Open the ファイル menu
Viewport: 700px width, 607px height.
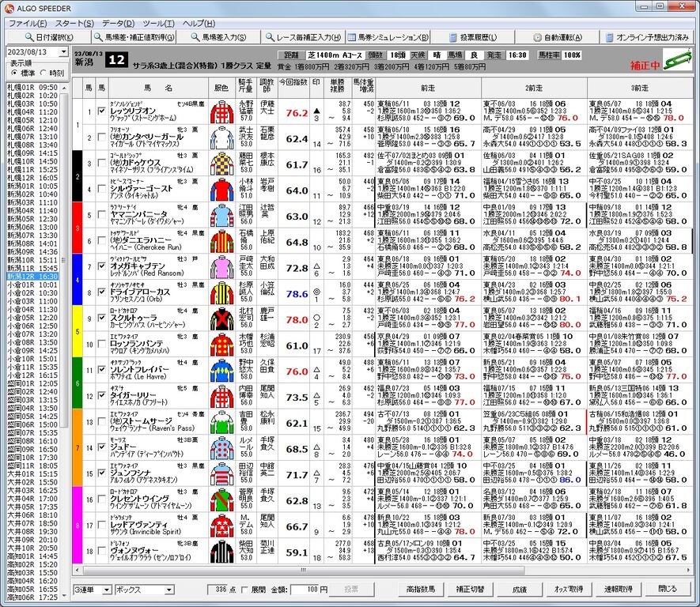click(x=28, y=23)
